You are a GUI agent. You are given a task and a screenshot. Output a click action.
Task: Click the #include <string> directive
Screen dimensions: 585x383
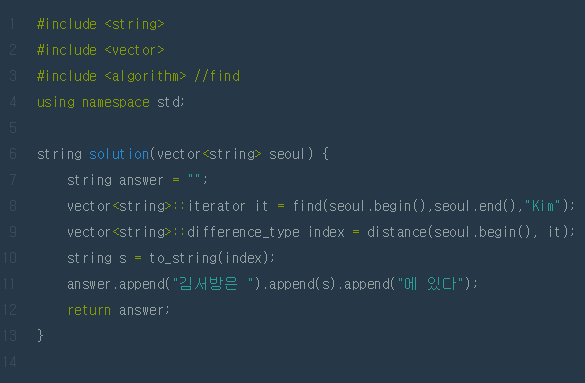pos(101,24)
